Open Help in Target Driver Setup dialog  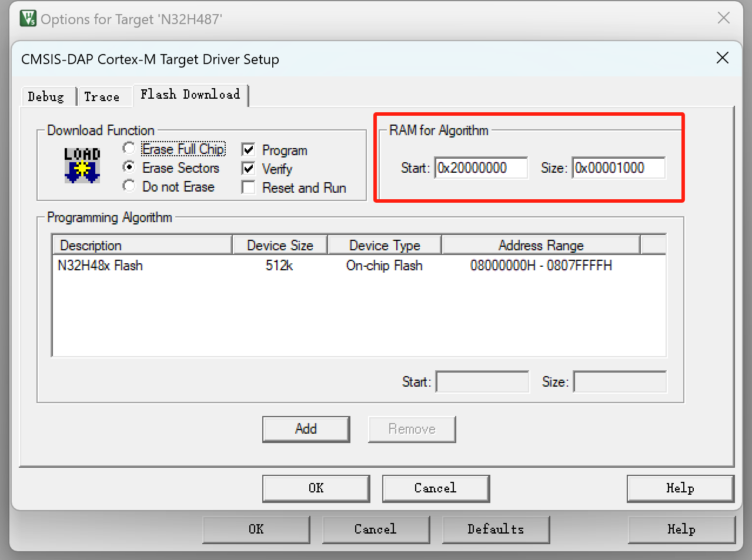(680, 488)
